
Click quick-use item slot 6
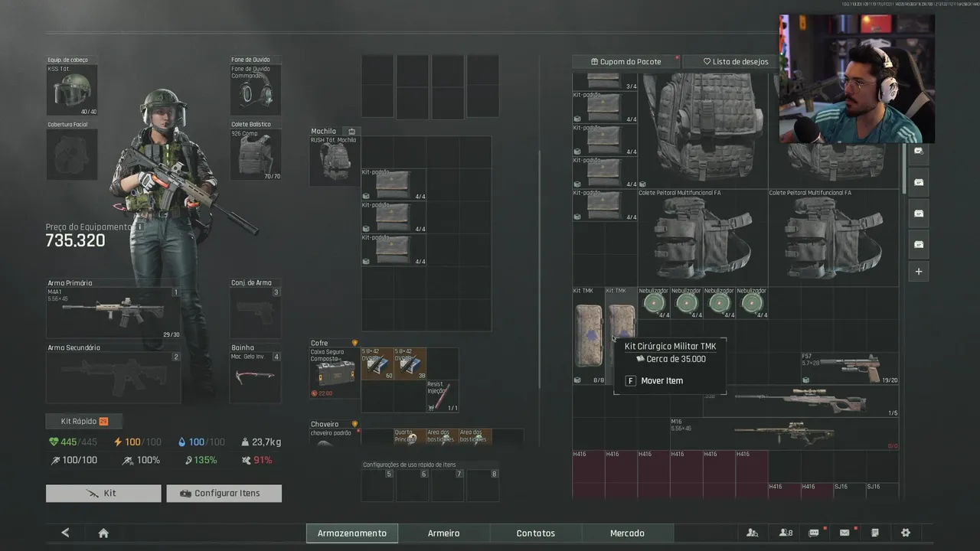pyautogui.click(x=413, y=486)
